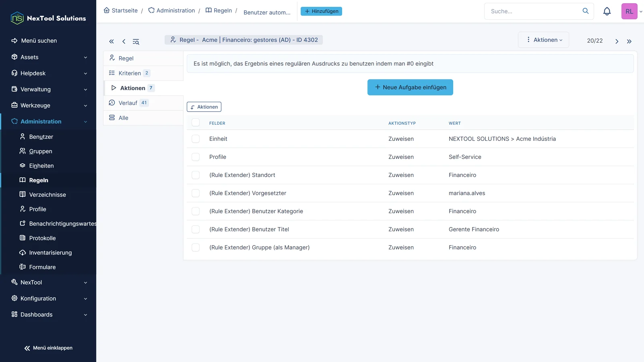Click the mariana.alves value

pos(467,193)
